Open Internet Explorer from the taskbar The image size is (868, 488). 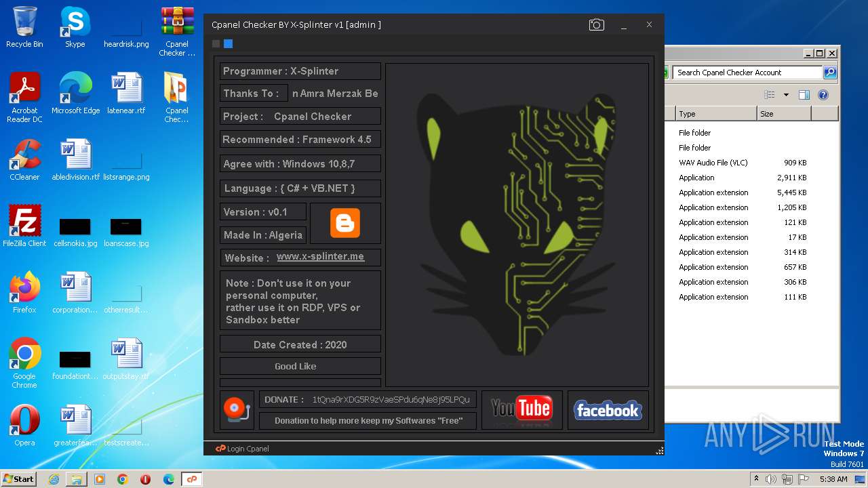click(54, 479)
